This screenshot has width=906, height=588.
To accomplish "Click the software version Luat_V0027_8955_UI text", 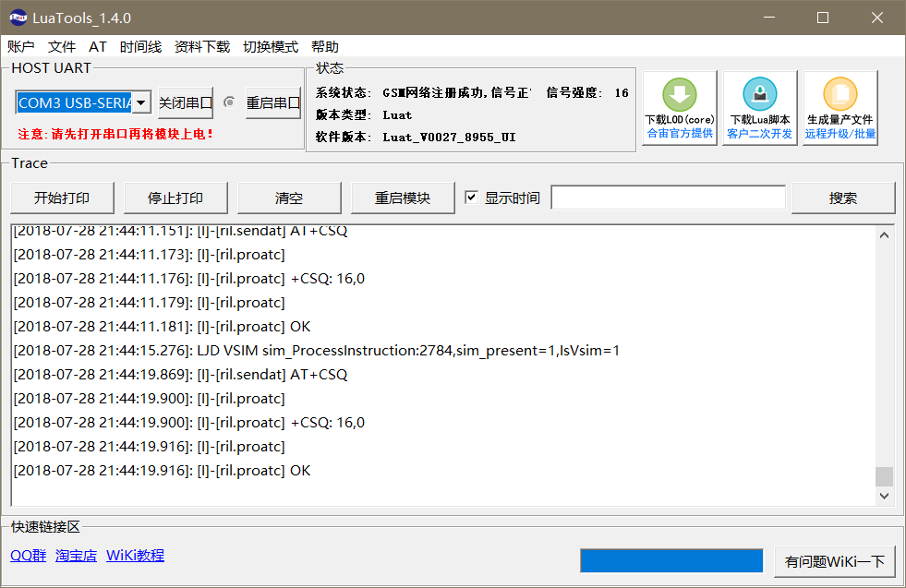I will (449, 137).
